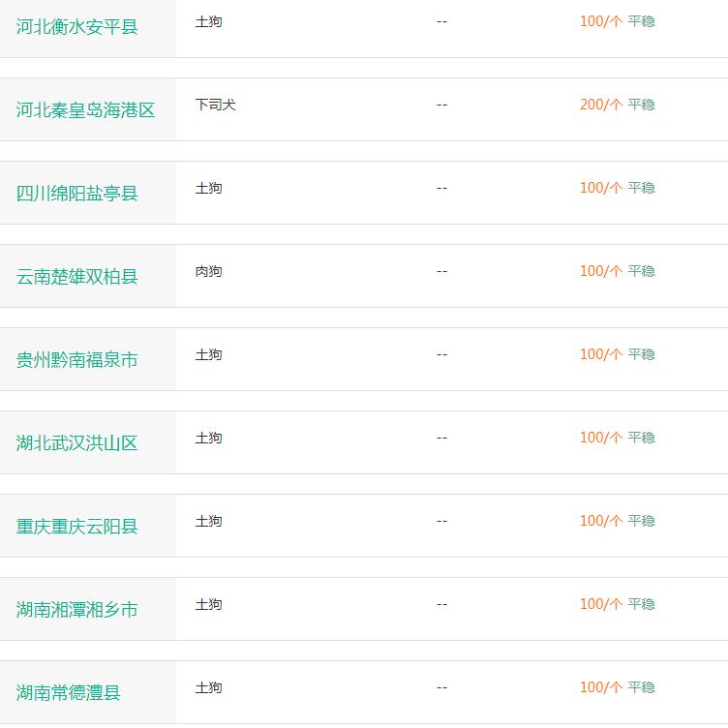Viewport: 728px width, 728px height.
Task: Select the 湖南湘潭湘乡市 link
Action: pos(77,609)
